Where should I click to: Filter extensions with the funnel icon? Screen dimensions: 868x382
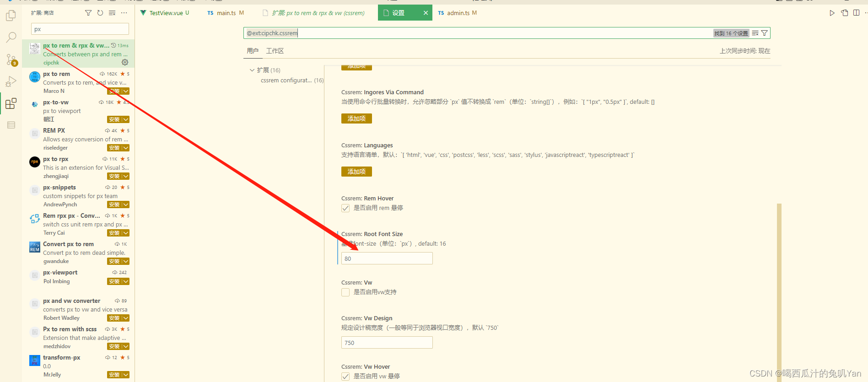click(88, 13)
